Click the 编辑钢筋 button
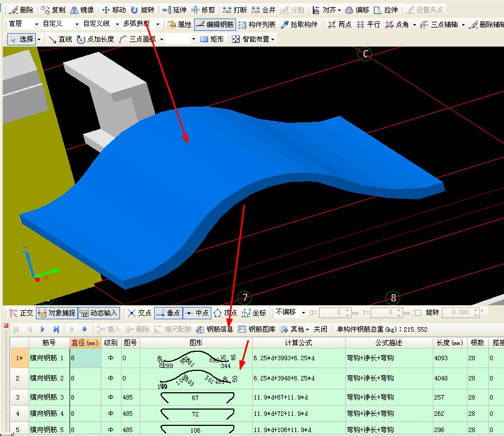Viewport: 504px width, 436px height. (215, 25)
